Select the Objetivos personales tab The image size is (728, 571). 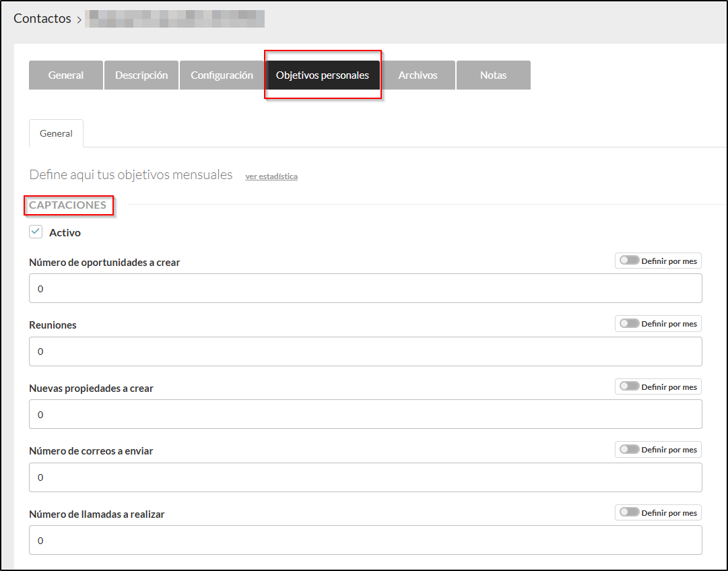pos(323,75)
